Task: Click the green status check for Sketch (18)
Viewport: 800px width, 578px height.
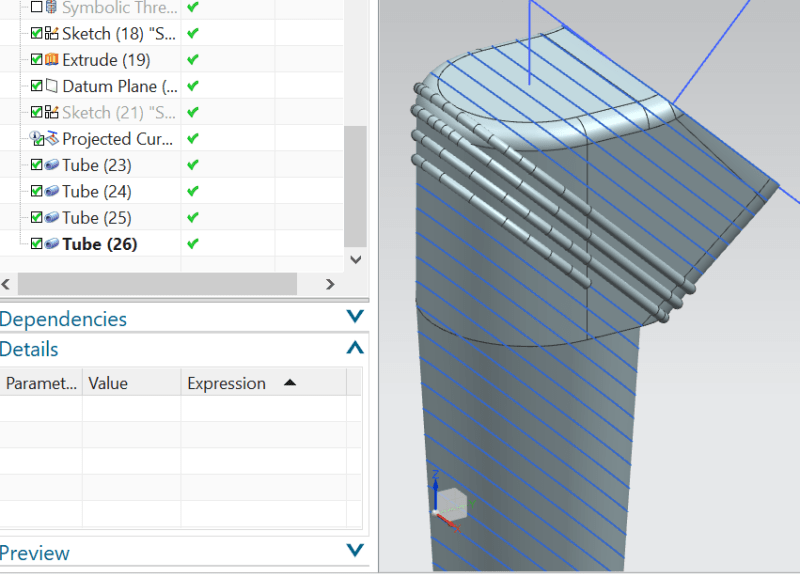Action: pyautogui.click(x=192, y=34)
